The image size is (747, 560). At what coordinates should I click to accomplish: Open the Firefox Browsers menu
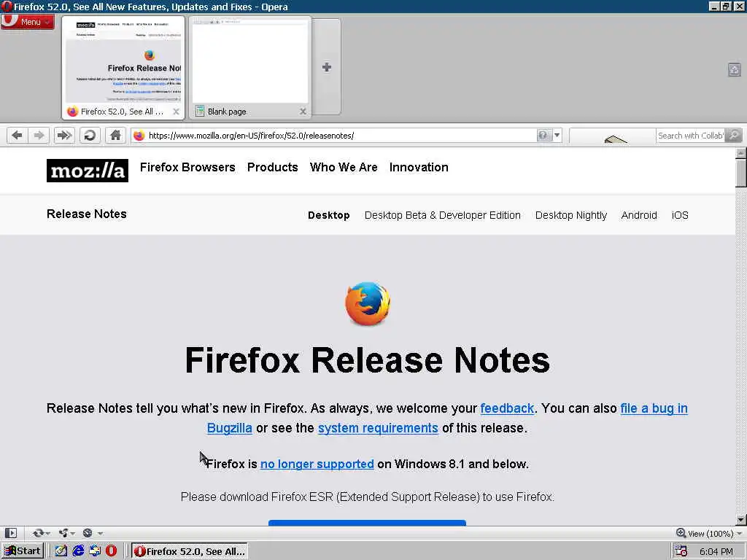tap(187, 167)
